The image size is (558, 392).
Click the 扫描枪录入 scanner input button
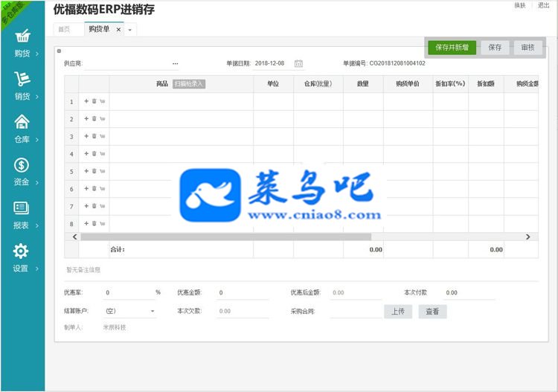point(189,83)
